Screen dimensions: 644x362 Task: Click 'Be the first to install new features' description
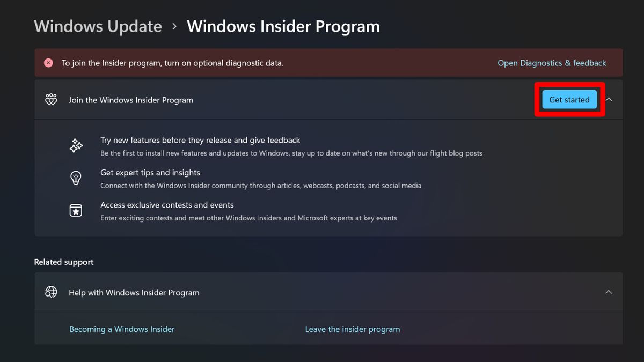click(x=291, y=153)
